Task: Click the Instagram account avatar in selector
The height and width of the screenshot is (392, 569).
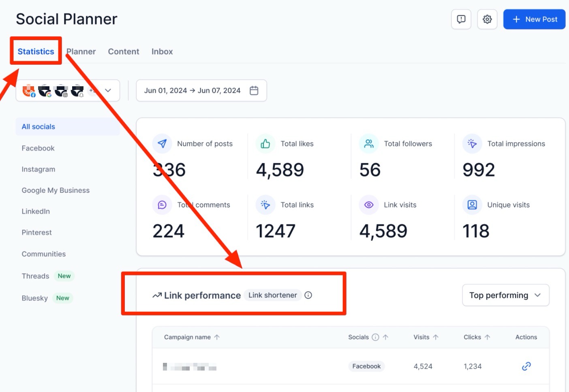Action: coord(61,91)
